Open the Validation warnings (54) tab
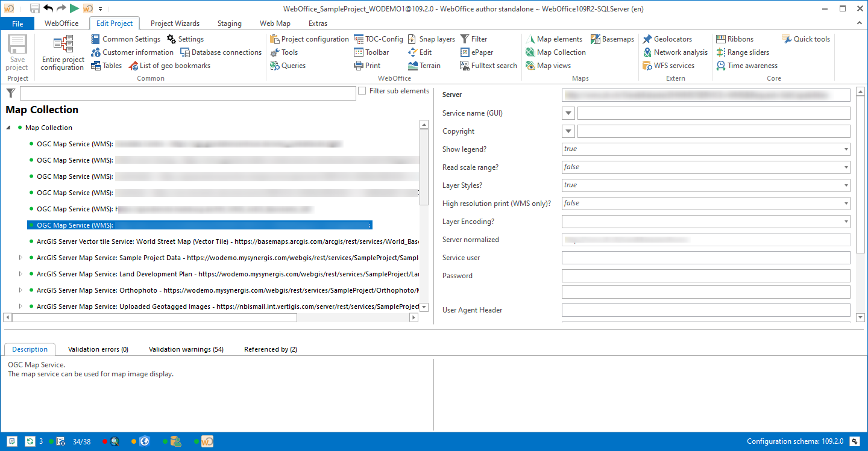 (x=186, y=349)
